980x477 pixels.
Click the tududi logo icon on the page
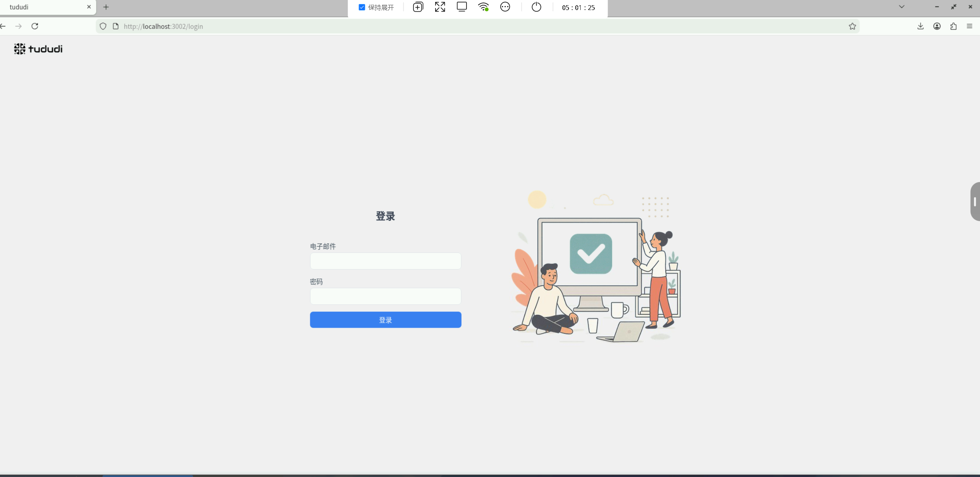[20, 48]
